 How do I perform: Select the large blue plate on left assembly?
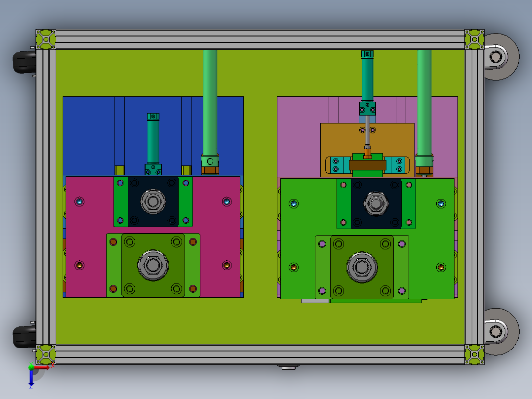pyautogui.click(x=88, y=136)
